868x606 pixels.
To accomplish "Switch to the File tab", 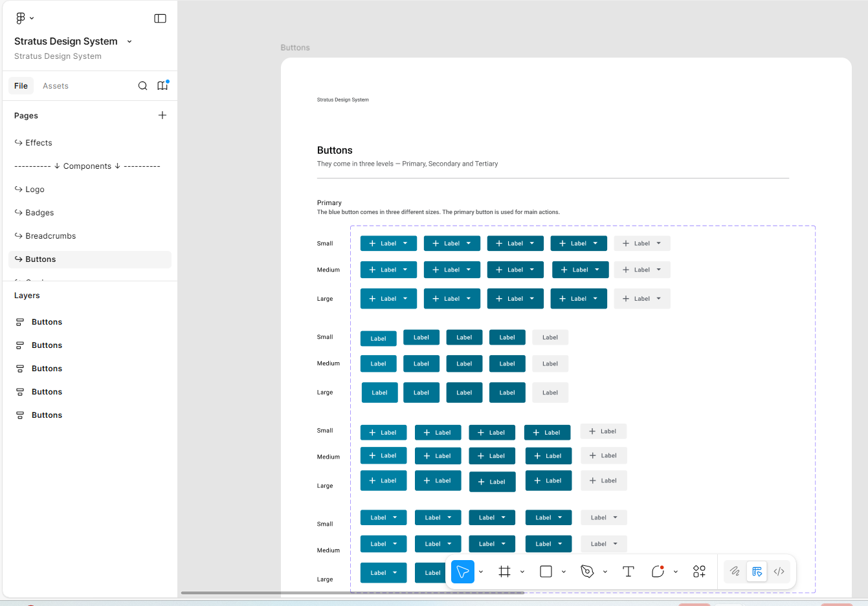I will (21, 86).
